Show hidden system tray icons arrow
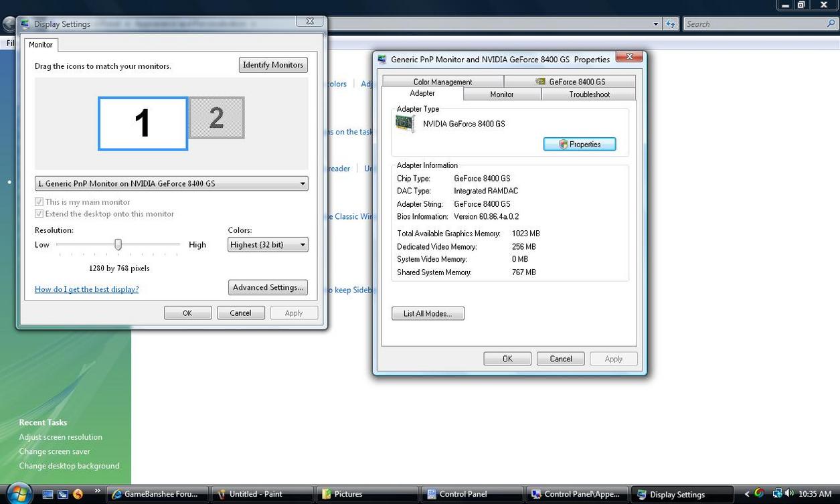This screenshot has height=504, width=840. pyautogui.click(x=747, y=495)
